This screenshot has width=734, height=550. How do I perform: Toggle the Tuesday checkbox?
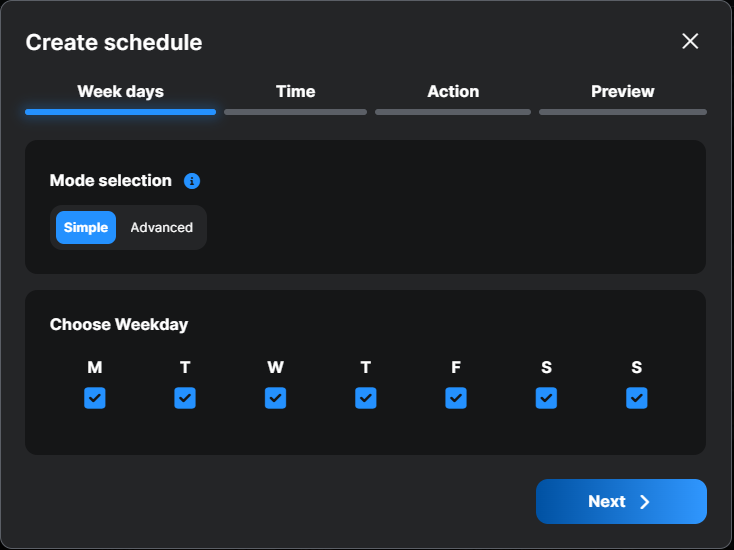point(185,398)
